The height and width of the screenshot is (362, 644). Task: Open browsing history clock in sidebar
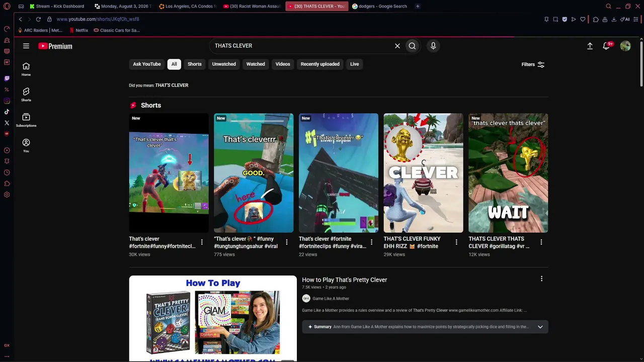click(7, 172)
